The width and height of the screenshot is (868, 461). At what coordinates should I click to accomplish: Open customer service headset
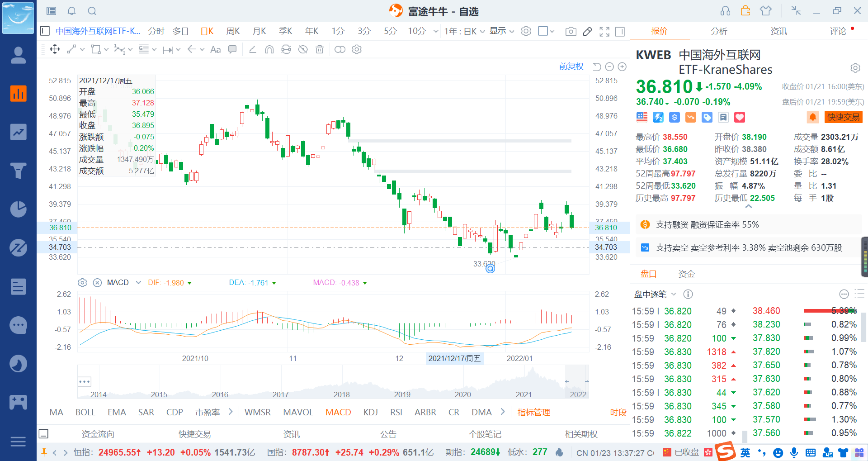pyautogui.click(x=725, y=11)
